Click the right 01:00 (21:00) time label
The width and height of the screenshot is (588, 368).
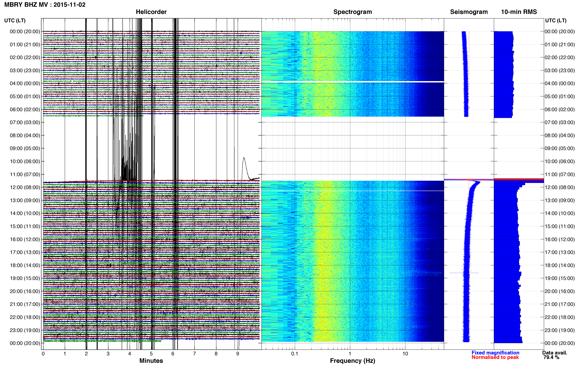click(x=560, y=44)
